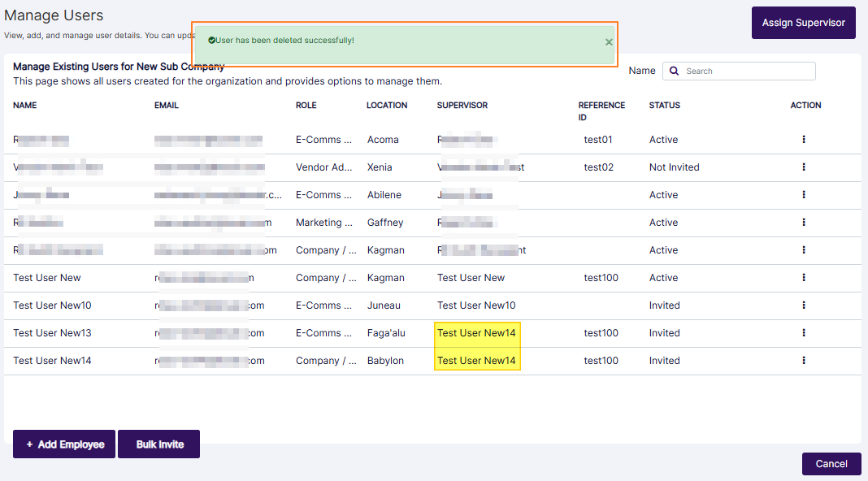Click the Add Employee button

(63, 444)
